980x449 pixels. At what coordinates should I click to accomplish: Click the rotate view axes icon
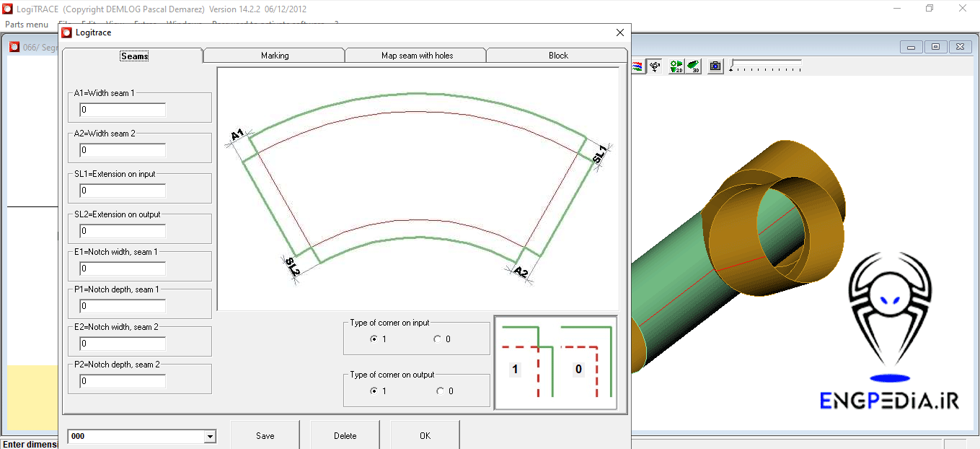tap(655, 66)
